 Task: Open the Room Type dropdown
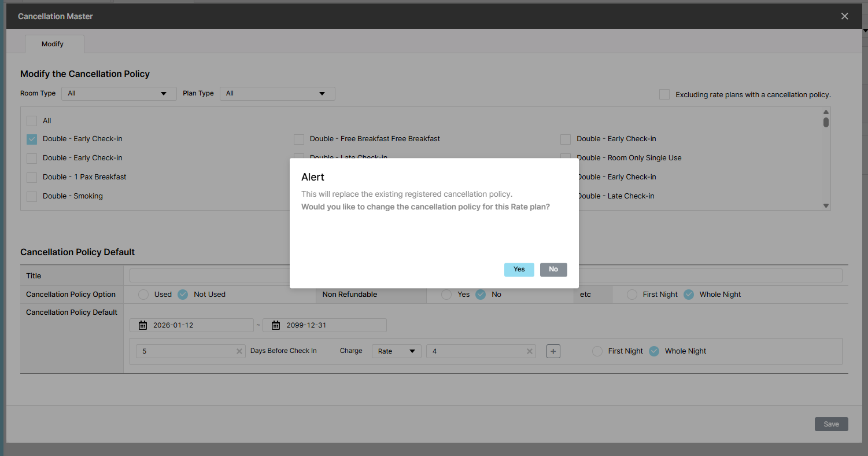click(119, 93)
